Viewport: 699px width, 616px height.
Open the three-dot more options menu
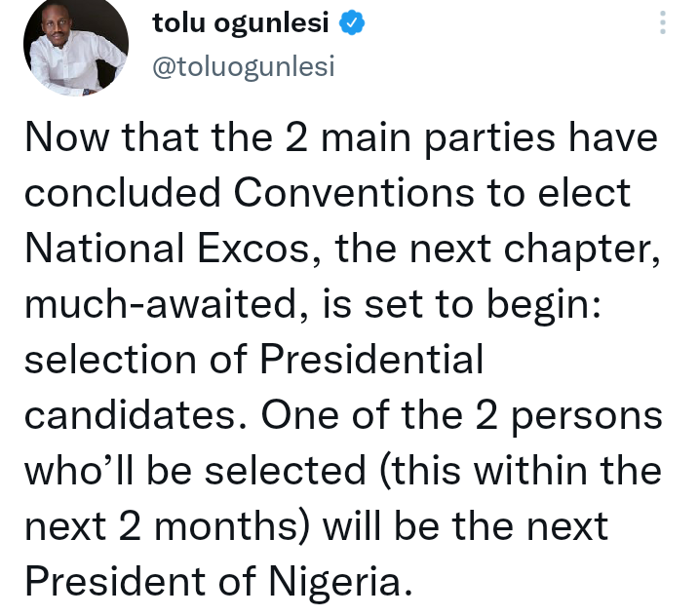[x=663, y=22]
